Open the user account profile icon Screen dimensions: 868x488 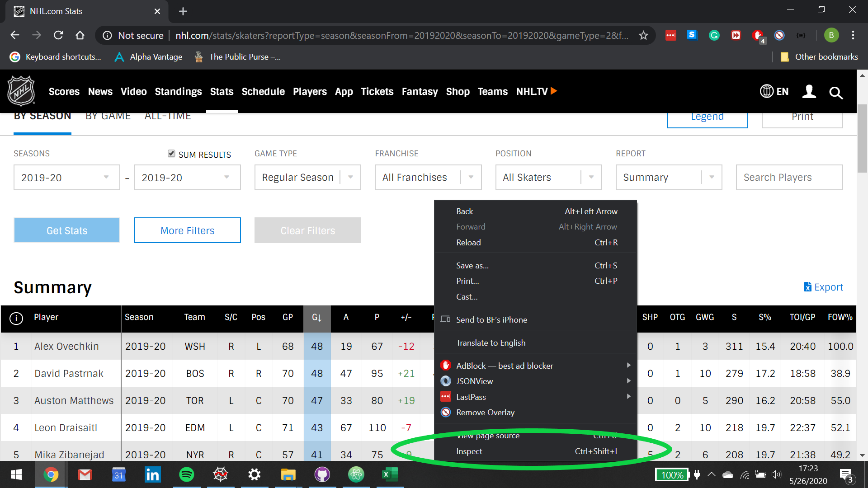tap(809, 91)
